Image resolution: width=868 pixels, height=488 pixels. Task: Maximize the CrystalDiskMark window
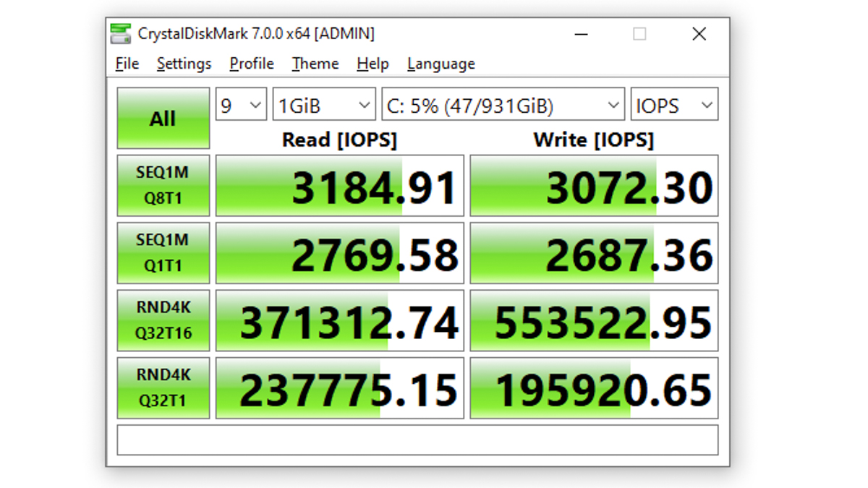point(639,33)
